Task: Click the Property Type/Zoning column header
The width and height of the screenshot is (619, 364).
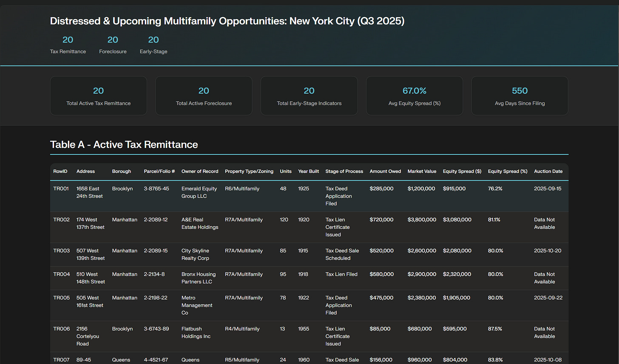Action: coord(249,171)
